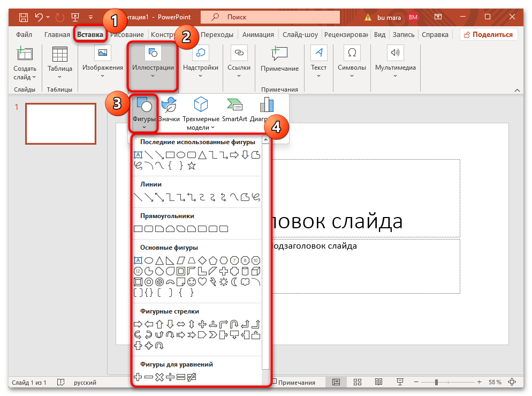Toggle Примечания notes pane in status bar
Image resolution: width=532 pixels, height=396 pixels.
pyautogui.click(x=294, y=383)
